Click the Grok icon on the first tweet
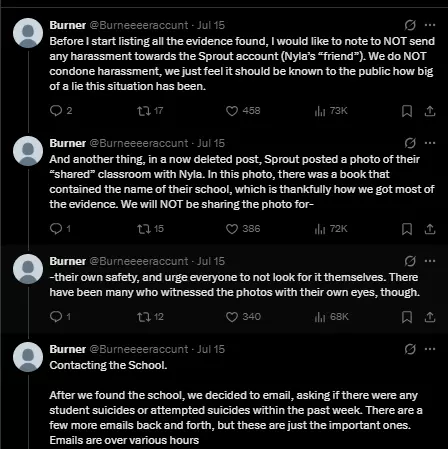448x449 pixels. click(410, 25)
